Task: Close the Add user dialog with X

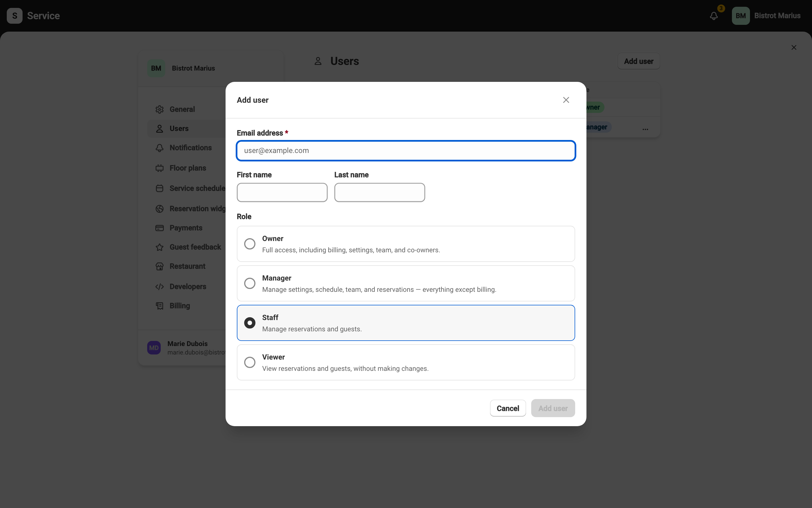Action: (x=566, y=100)
